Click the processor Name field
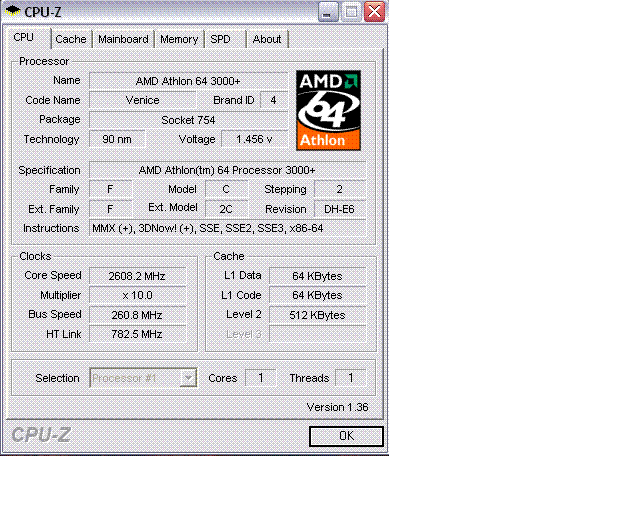The height and width of the screenshot is (512, 640). pyautogui.click(x=188, y=81)
